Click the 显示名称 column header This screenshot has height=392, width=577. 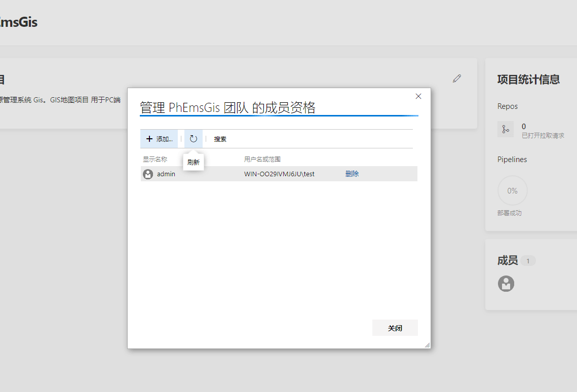tap(155, 159)
